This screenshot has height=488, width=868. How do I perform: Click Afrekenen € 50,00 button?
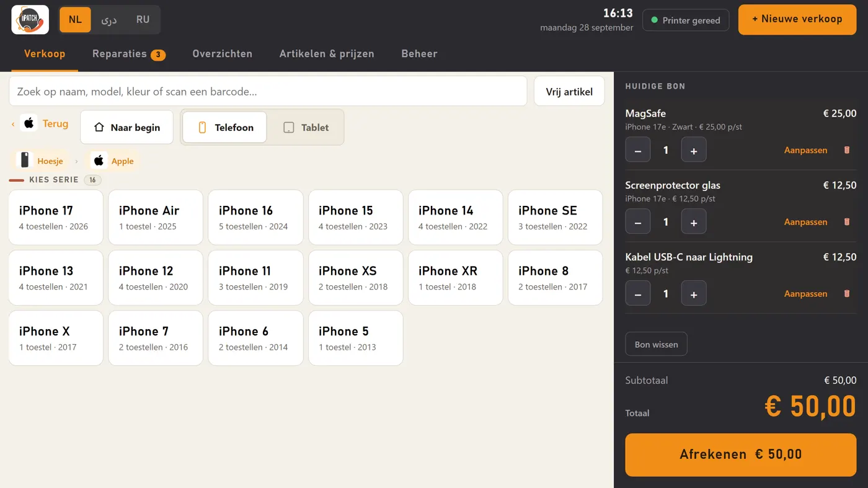coord(741,455)
